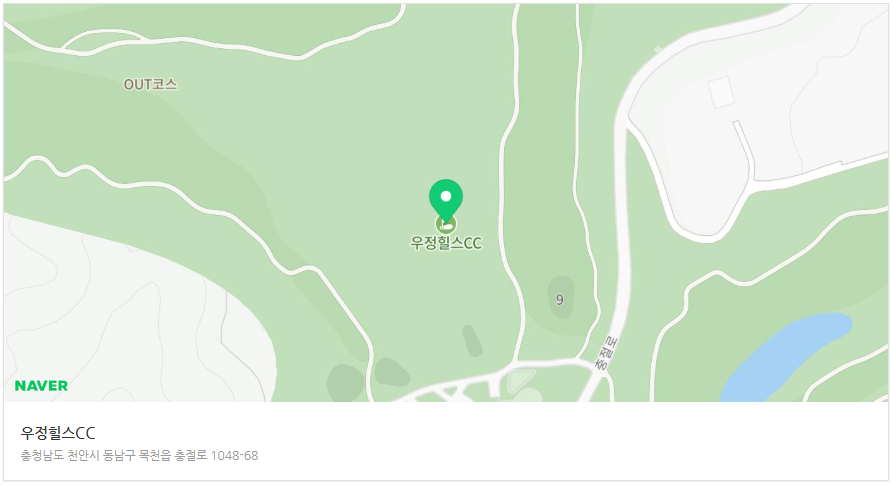The image size is (892, 485).
Task: Click the golf course icon under the pin
Action: click(446, 224)
